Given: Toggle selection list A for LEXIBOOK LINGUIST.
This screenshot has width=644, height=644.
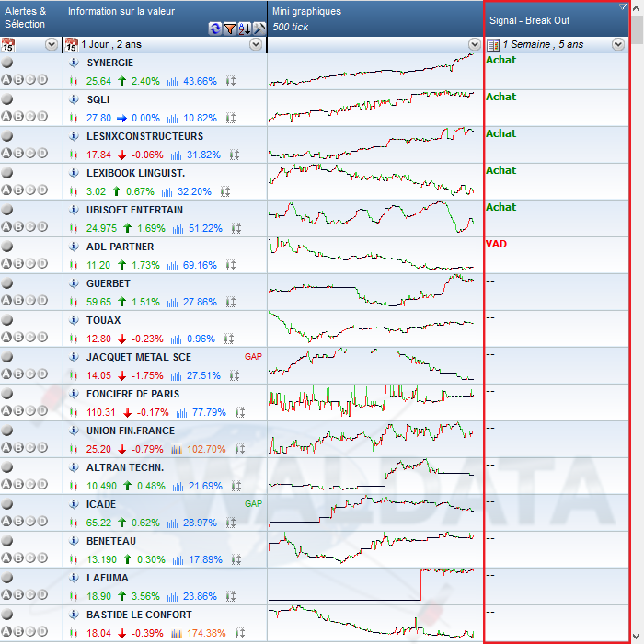Looking at the screenshot, I should point(6,190).
